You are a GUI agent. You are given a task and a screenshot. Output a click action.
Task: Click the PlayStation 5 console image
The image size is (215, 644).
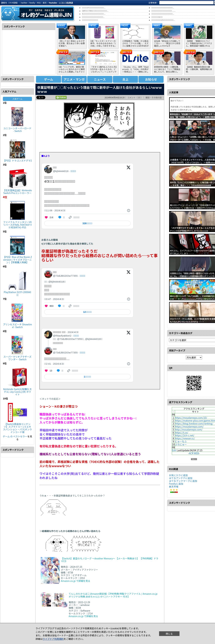tap(17, 280)
